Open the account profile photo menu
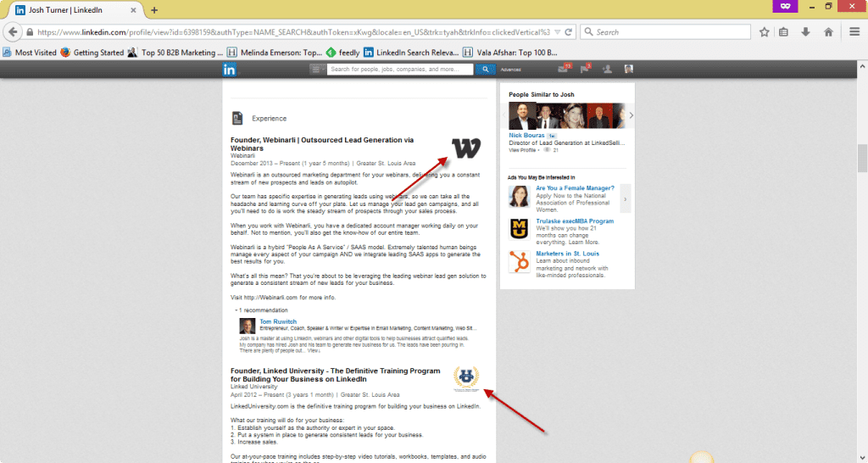This screenshot has height=463, width=868. point(628,70)
